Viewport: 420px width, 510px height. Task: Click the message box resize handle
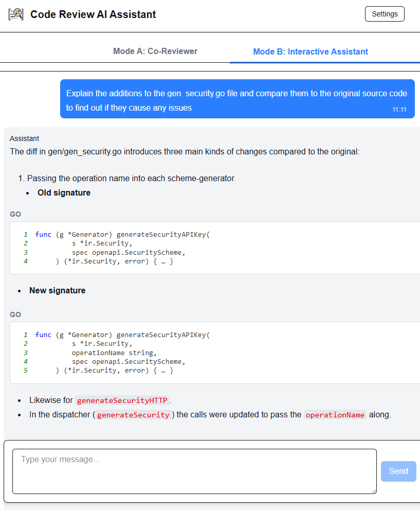pos(374,491)
